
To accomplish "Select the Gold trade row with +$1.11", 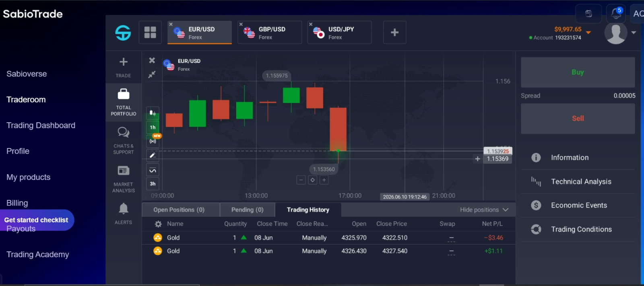I will coord(328,251).
